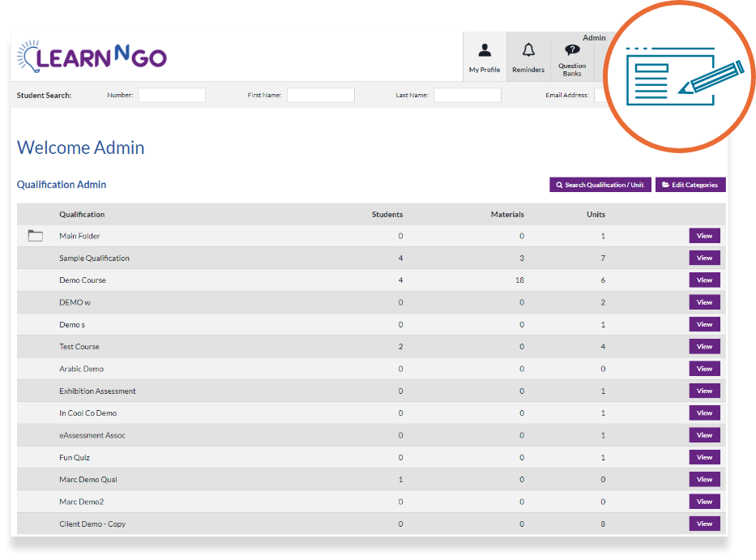View the Test Course qualification
Viewport: 756px width, 560px height.
[704, 347]
